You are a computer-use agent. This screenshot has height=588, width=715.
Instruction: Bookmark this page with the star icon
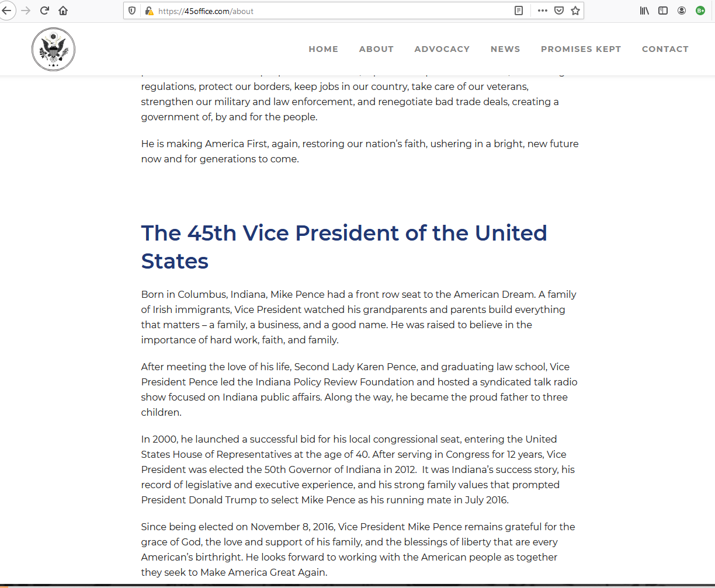coord(575,11)
